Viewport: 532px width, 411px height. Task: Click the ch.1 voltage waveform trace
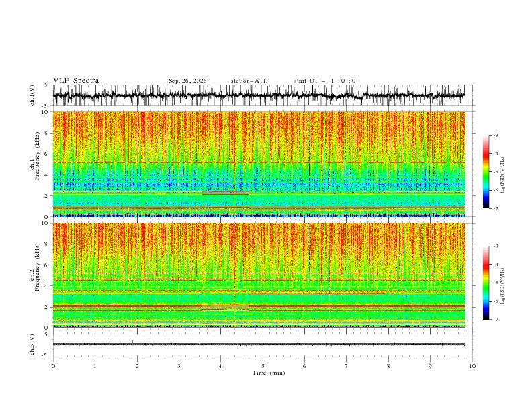tap(259, 95)
